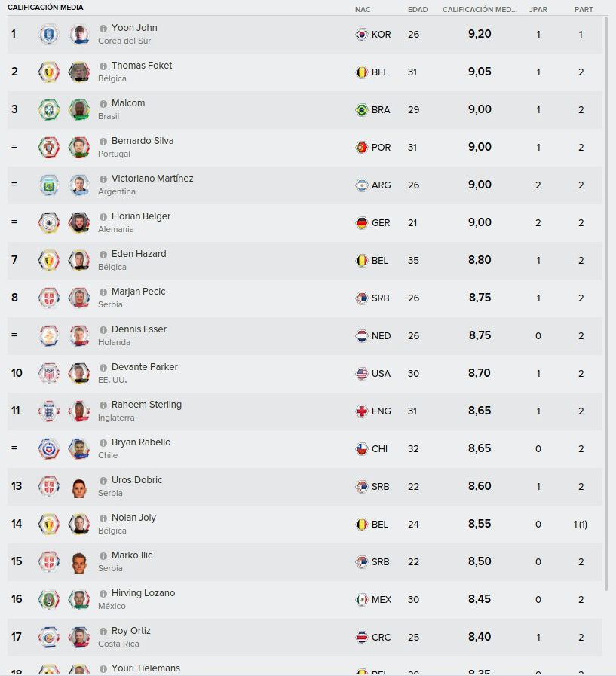Click the info icon beside Bernardo Silva

point(103,142)
